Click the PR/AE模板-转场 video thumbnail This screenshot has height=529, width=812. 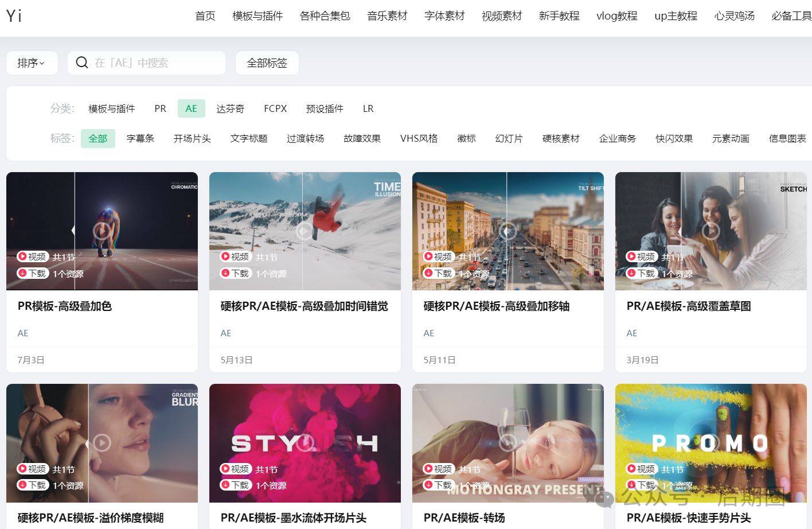tap(507, 443)
